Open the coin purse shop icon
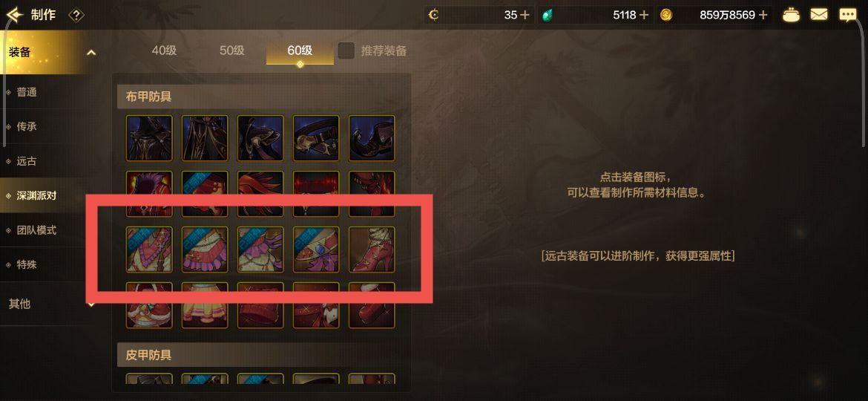The height and width of the screenshot is (401, 868). (x=791, y=15)
